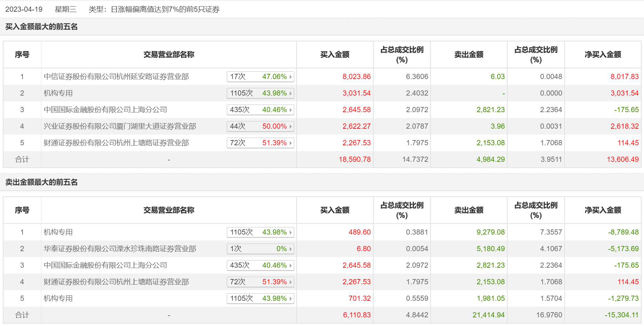Click 兴业证券厦门湖里大道证券营业部 name
Image resolution: width=644 pixels, height=326 pixels.
point(119,126)
